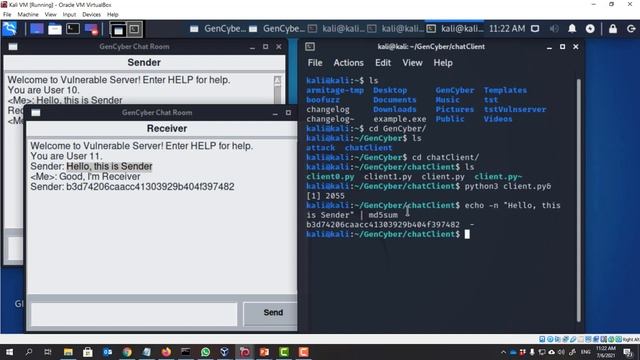The width and height of the screenshot is (640, 360).
Task: Open Microsoft Store from the taskbar
Action: pyautogui.click(x=87, y=352)
